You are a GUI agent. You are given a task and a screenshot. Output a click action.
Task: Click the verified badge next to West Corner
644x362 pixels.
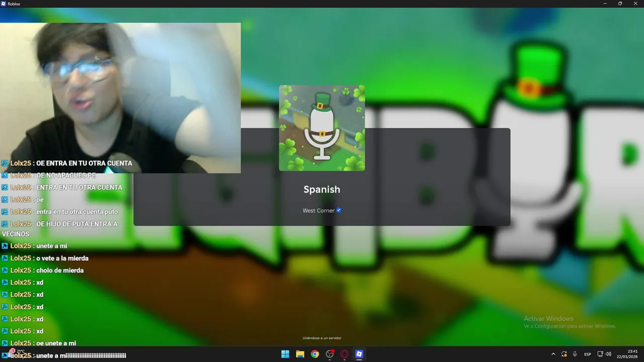click(339, 210)
